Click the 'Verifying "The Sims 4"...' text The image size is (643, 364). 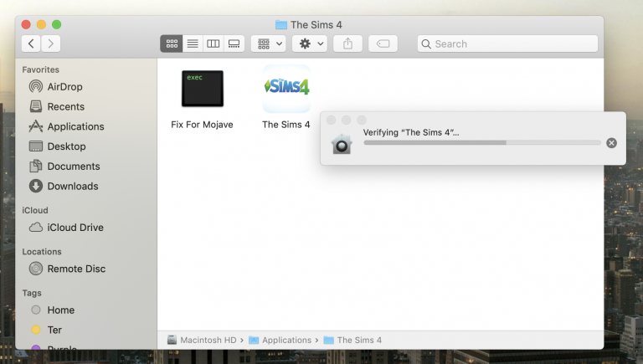[x=411, y=132]
